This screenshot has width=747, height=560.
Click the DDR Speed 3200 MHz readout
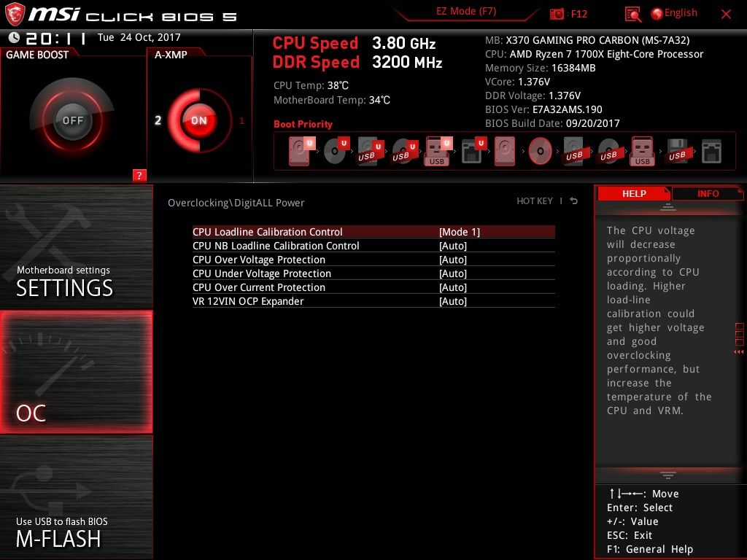point(357,62)
